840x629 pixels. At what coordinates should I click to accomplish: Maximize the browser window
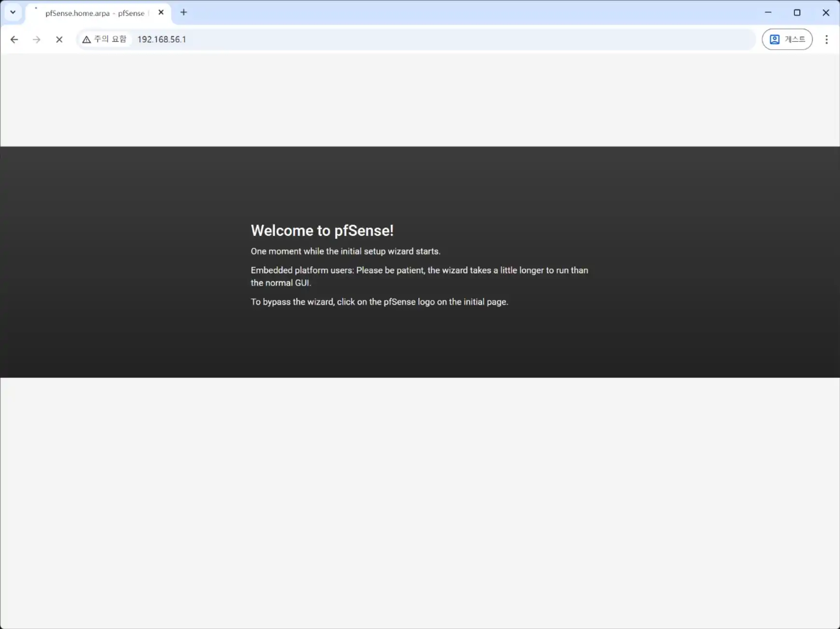pos(797,13)
